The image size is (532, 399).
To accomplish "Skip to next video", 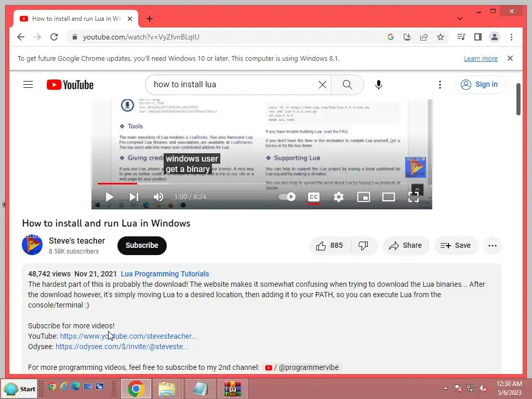I will [134, 197].
